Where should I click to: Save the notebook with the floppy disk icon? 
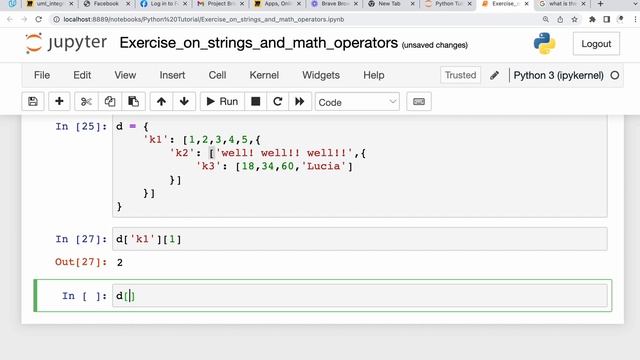point(33,102)
